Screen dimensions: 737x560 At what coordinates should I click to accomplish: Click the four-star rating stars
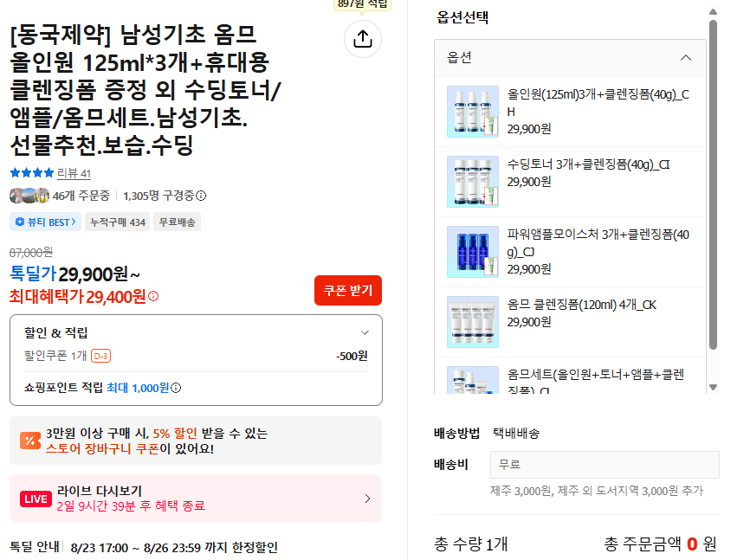pos(32,173)
